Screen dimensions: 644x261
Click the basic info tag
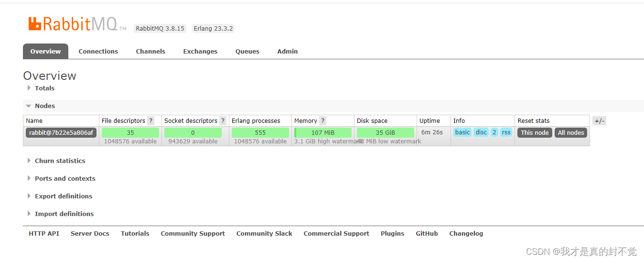click(462, 132)
